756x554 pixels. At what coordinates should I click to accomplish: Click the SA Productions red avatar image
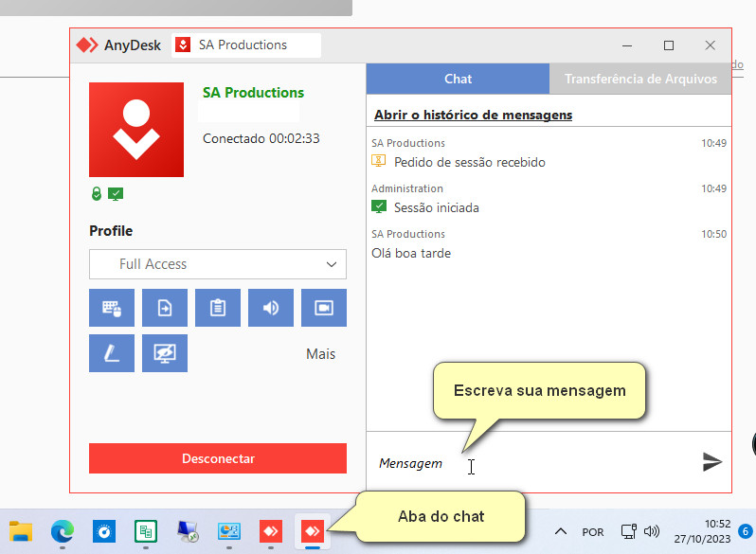click(136, 130)
